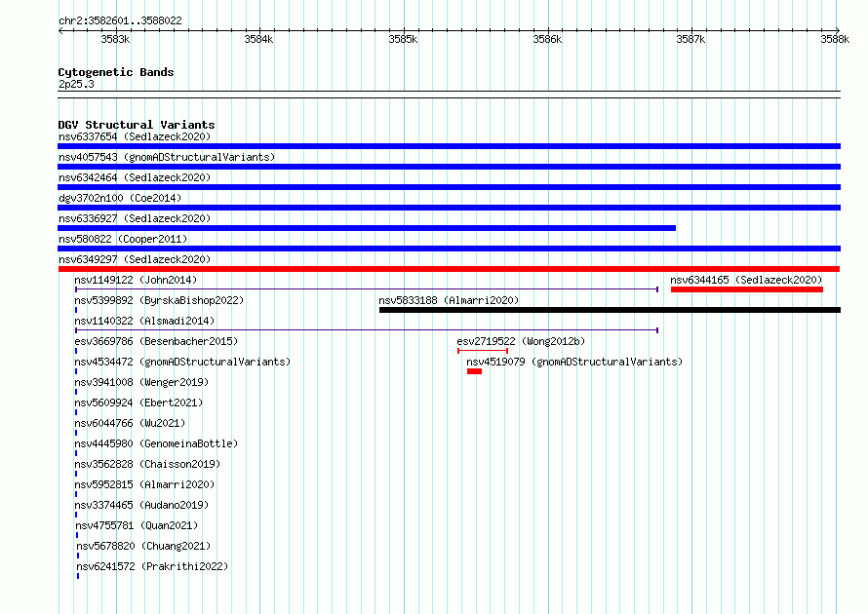
Task: Click nsv5952815 (Almarri2020) label
Action: tap(144, 484)
